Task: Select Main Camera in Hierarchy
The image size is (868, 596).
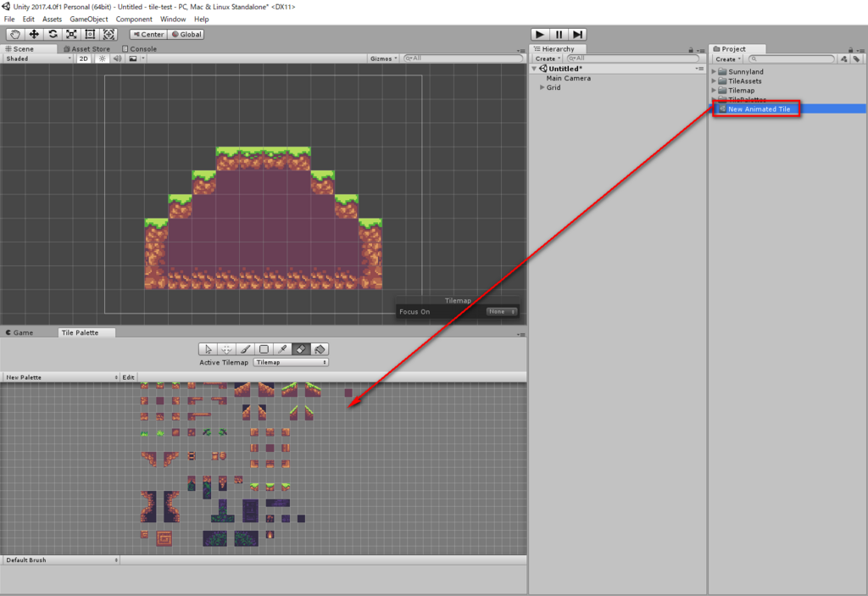Action: point(569,78)
